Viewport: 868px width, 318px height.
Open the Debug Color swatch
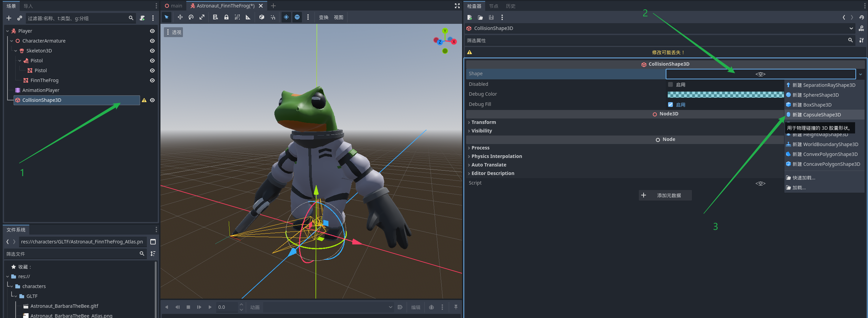tap(726, 95)
